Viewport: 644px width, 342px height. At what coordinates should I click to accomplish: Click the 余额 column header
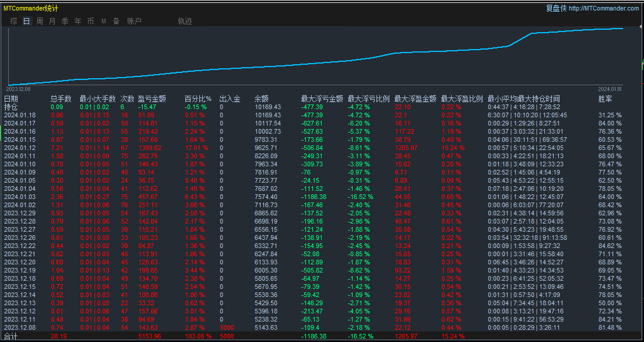[x=262, y=99]
